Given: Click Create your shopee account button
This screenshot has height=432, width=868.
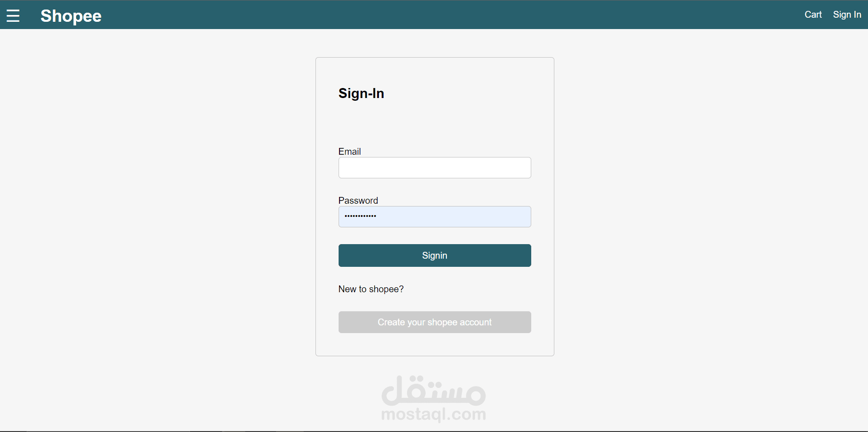Looking at the screenshot, I should pos(435,322).
